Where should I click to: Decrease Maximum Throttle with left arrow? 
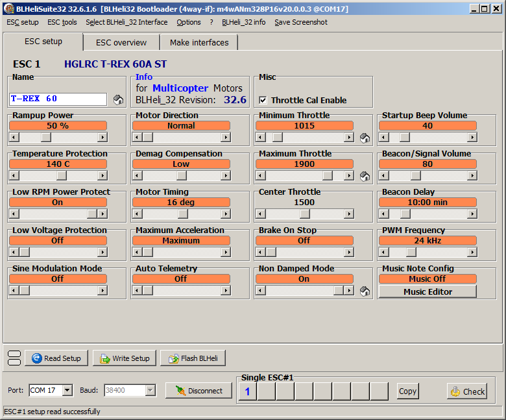point(260,176)
